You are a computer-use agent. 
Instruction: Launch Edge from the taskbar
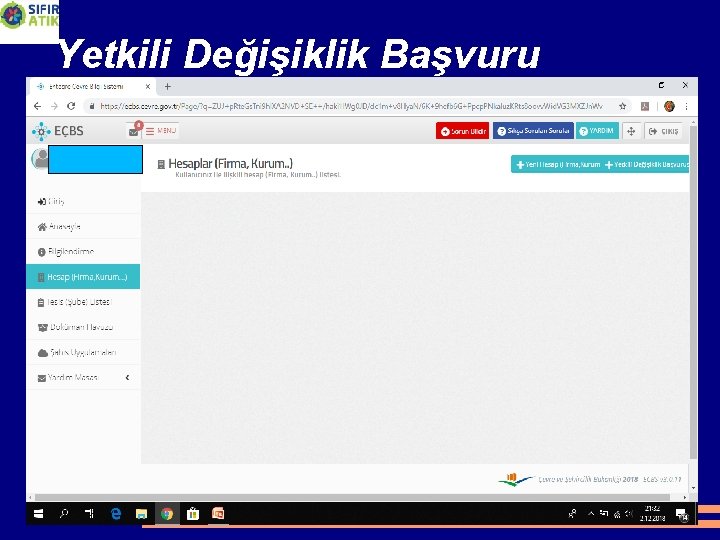[116, 514]
